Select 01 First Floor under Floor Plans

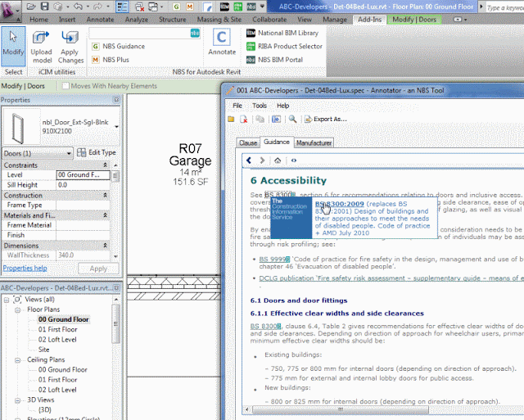coord(57,329)
